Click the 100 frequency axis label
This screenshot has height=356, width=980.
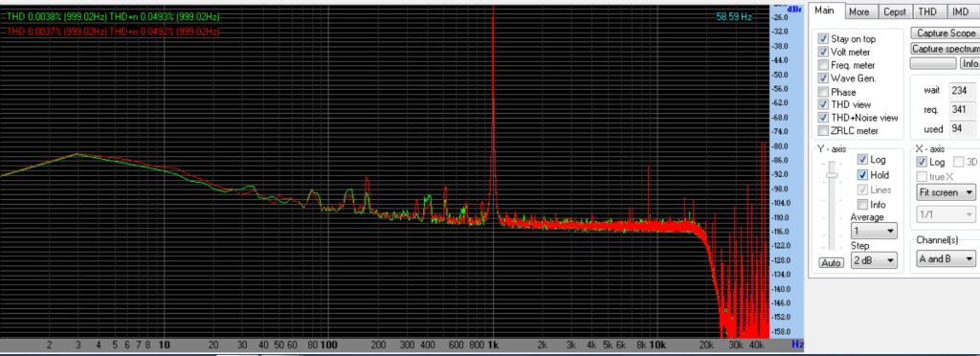329,345
